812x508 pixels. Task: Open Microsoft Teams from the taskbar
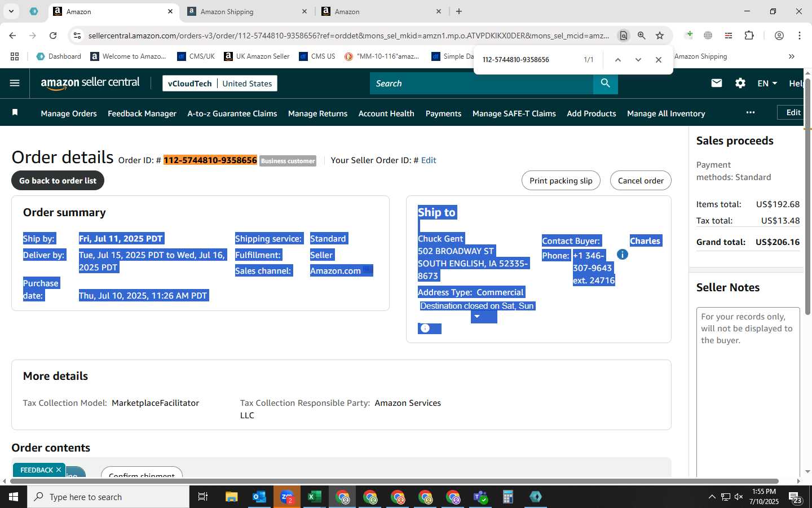click(480, 497)
